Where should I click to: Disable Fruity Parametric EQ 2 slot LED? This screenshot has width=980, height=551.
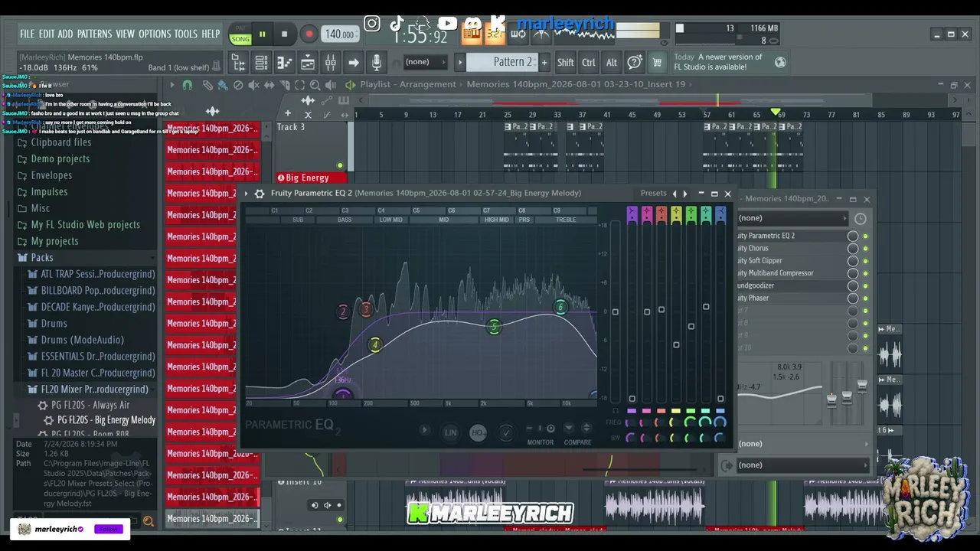[865, 236]
